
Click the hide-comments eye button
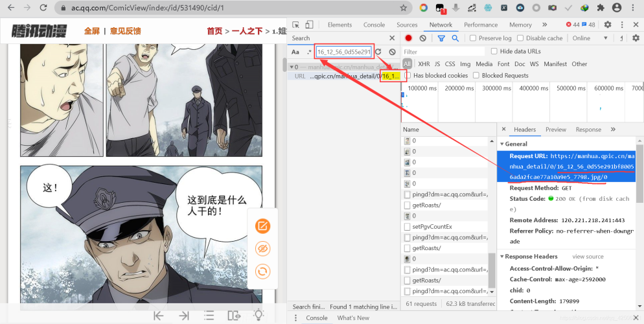pyautogui.click(x=263, y=249)
